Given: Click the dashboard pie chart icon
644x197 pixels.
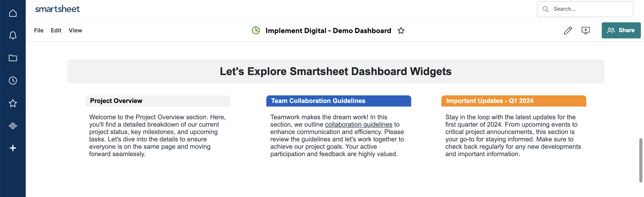Looking at the screenshot, I should coord(256,30).
